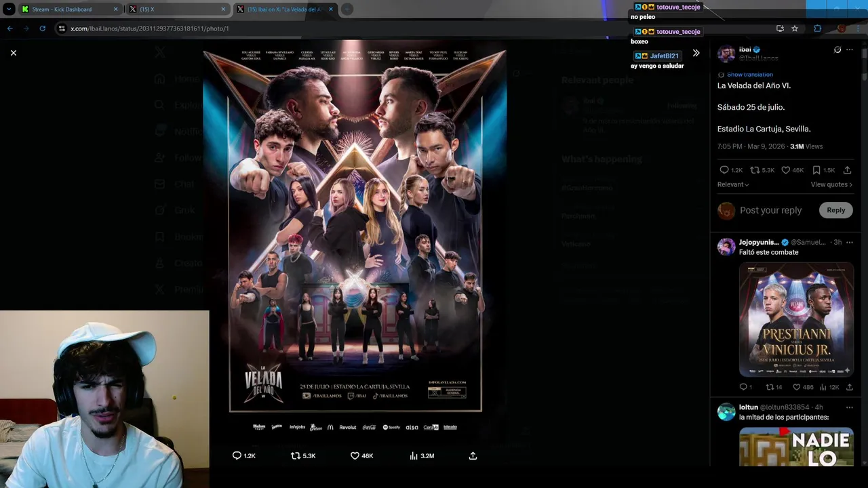Collapse the sidebar with the double-chevron icon
868x488 pixels.
696,53
